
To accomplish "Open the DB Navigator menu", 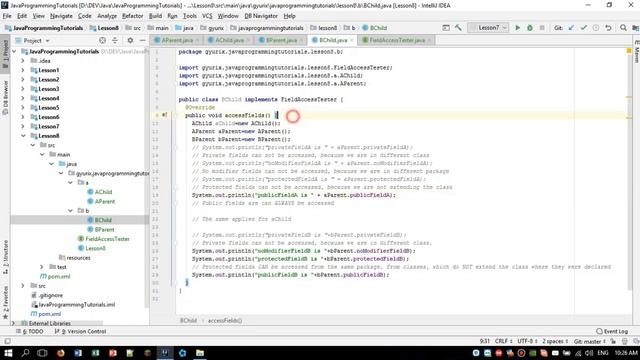I will pyautogui.click(x=261, y=16).
